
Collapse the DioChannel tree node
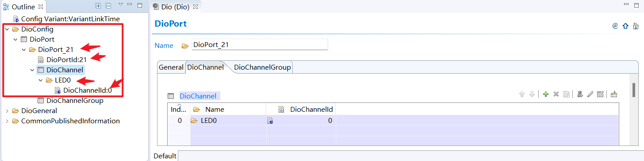[x=32, y=70]
